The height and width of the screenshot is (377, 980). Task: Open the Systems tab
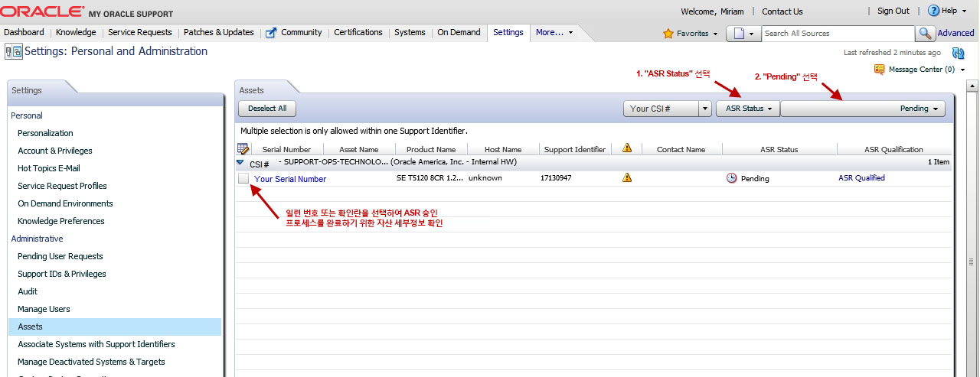[x=410, y=32]
